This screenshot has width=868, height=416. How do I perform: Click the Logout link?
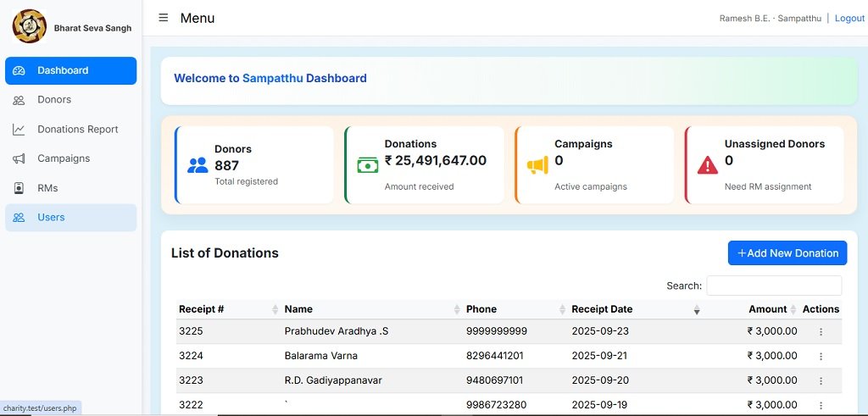pos(849,19)
